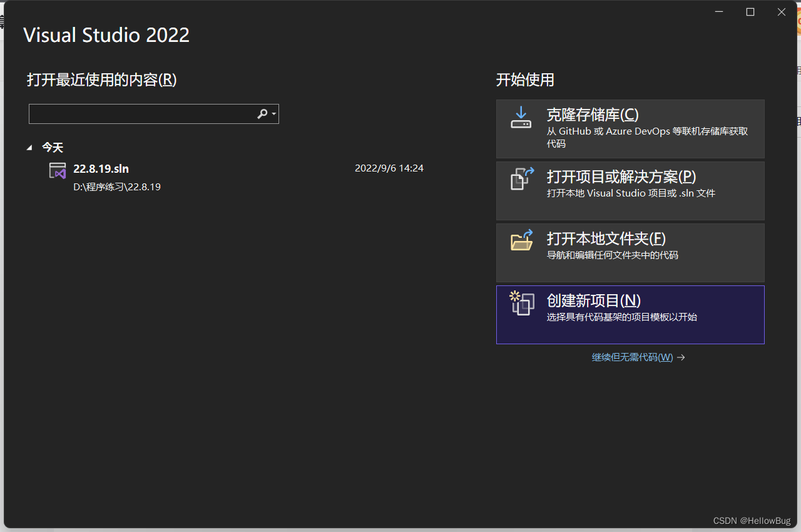This screenshot has height=532, width=801.
Task: Choose 打开本地文件夹(F) option
Action: point(630,253)
